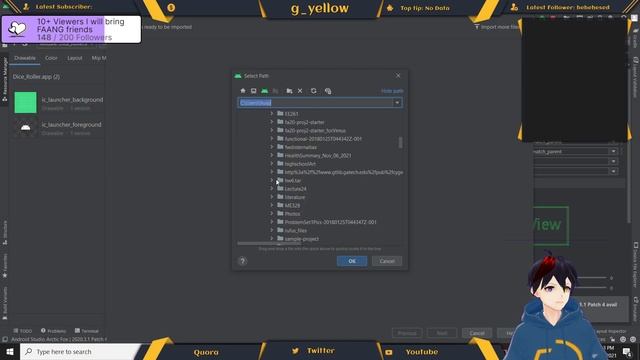Click the New Folder icon in dialog toolbar
640x360 pixels.
[x=289, y=91]
